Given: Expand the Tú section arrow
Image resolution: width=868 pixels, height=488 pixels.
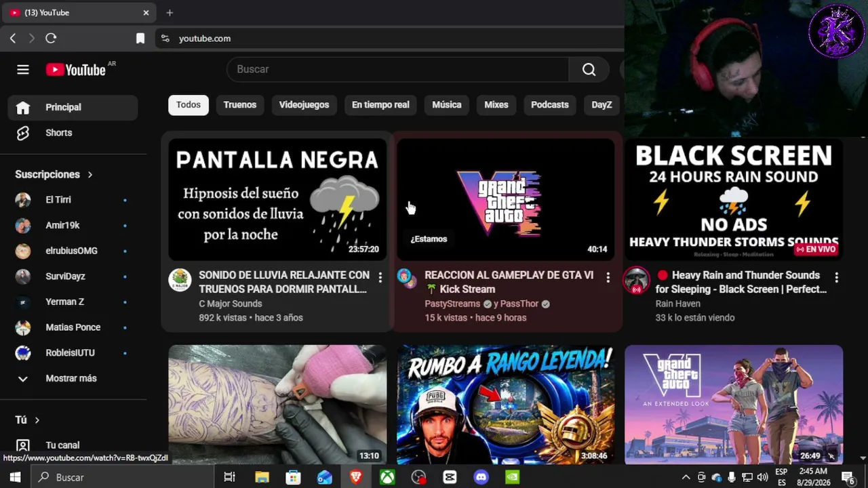Looking at the screenshot, I should [37, 420].
